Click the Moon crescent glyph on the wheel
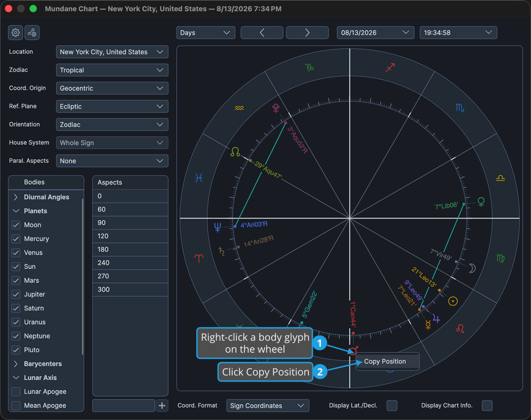The image size is (531, 420). (472, 268)
